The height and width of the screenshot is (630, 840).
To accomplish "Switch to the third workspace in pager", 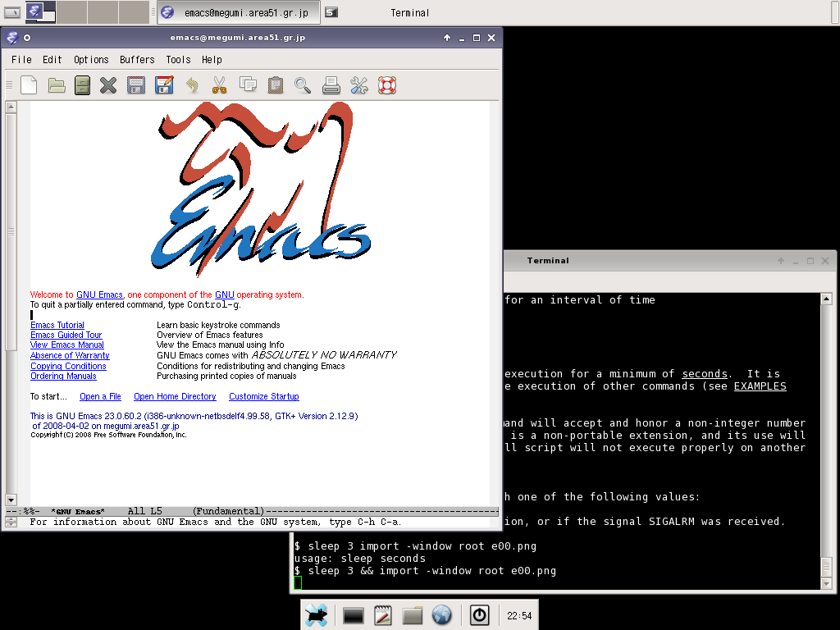I will pyautogui.click(x=103, y=12).
